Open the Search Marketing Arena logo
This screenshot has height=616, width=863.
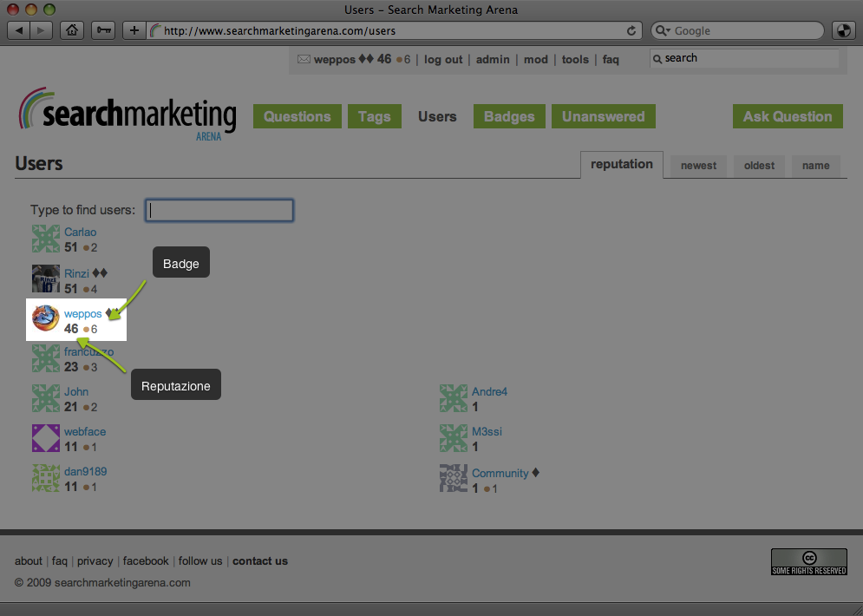tap(127, 114)
